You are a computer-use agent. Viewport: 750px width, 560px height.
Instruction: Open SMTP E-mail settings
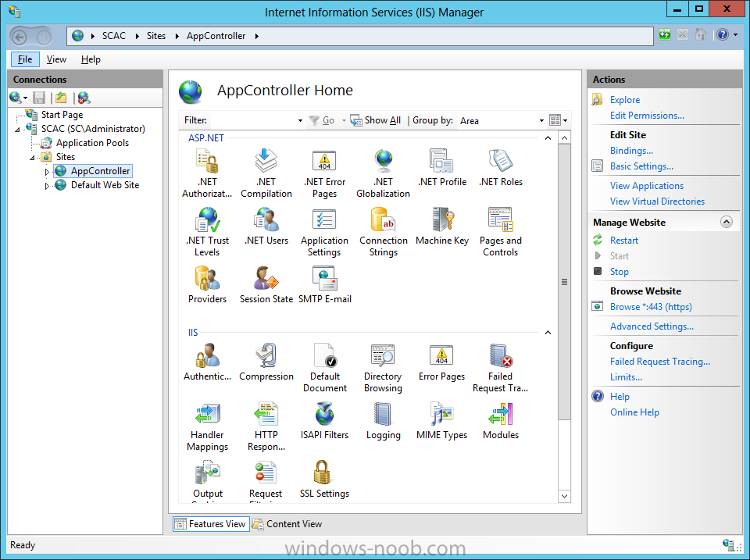[325, 285]
